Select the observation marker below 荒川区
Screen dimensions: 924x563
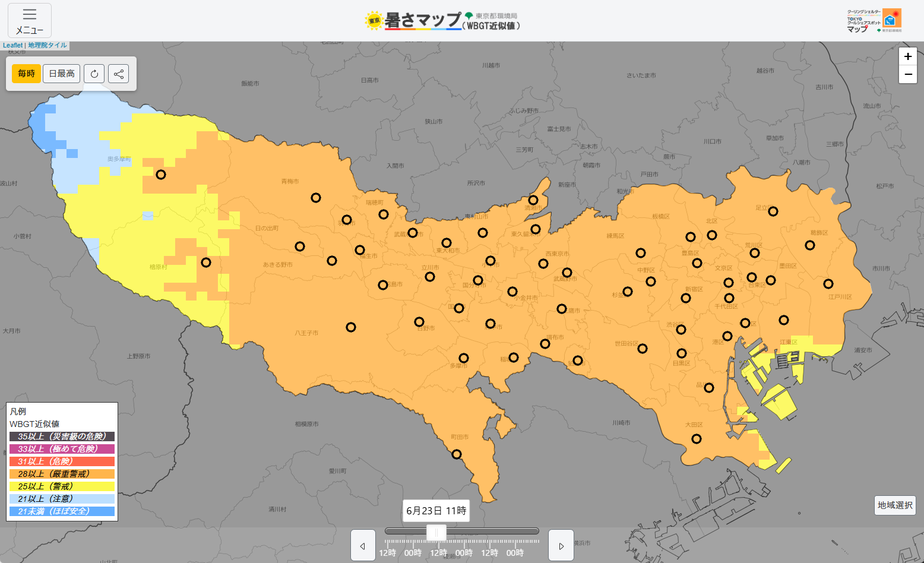click(755, 253)
